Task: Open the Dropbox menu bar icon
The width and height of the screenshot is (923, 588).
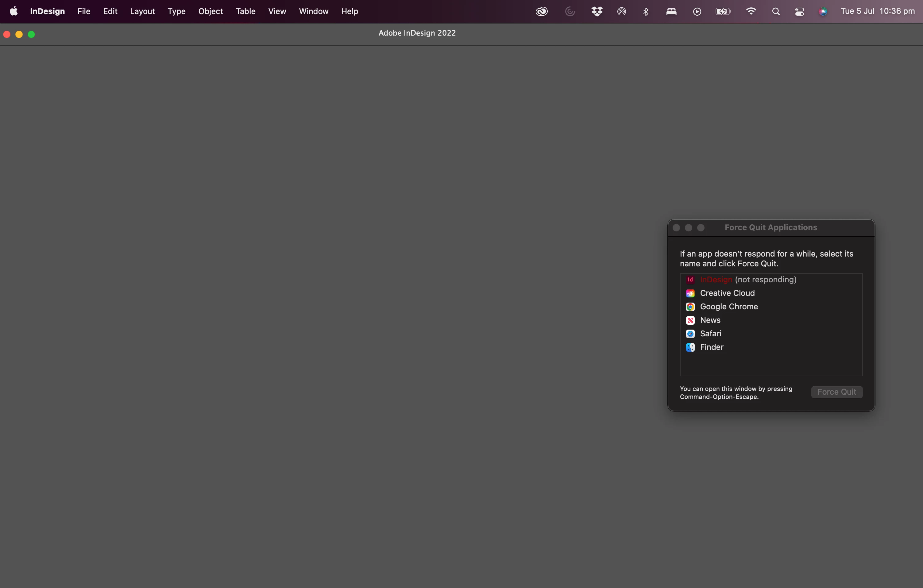Action: tap(597, 11)
